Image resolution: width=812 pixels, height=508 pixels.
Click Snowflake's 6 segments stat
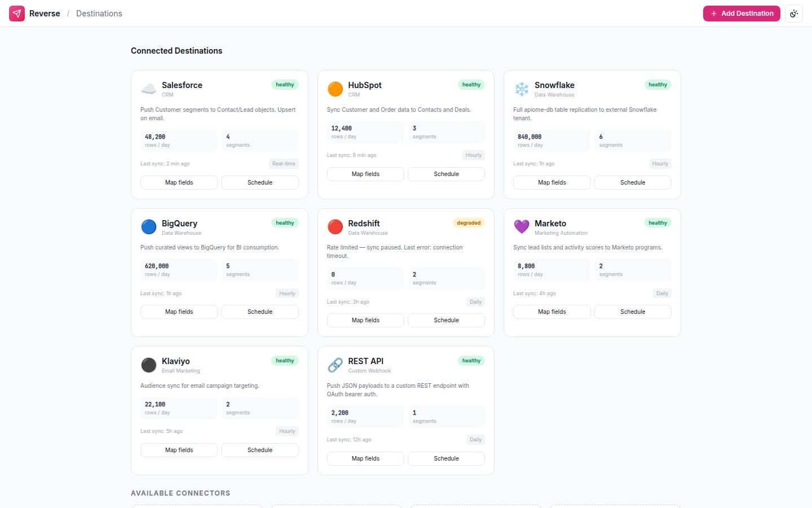[x=633, y=141]
